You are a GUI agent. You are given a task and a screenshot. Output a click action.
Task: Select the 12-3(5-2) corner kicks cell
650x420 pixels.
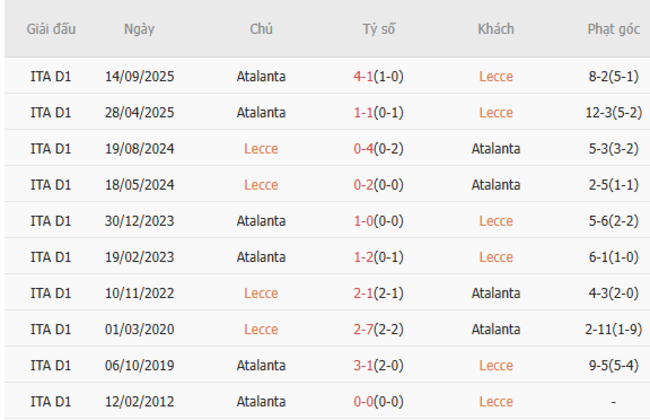point(614,112)
